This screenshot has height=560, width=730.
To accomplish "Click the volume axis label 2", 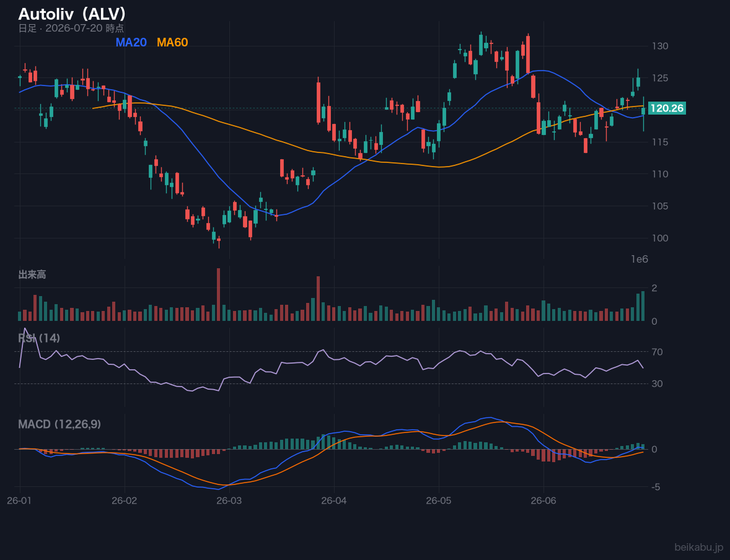I will click(x=654, y=288).
